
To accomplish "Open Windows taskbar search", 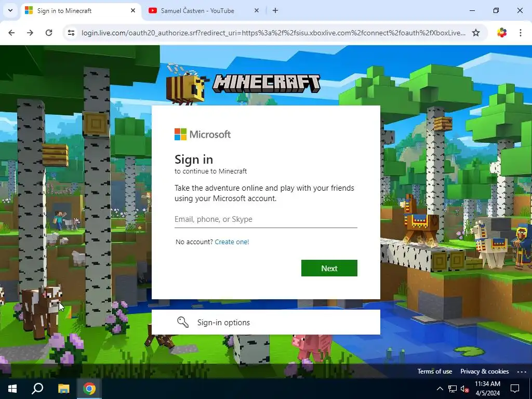I will point(37,389).
